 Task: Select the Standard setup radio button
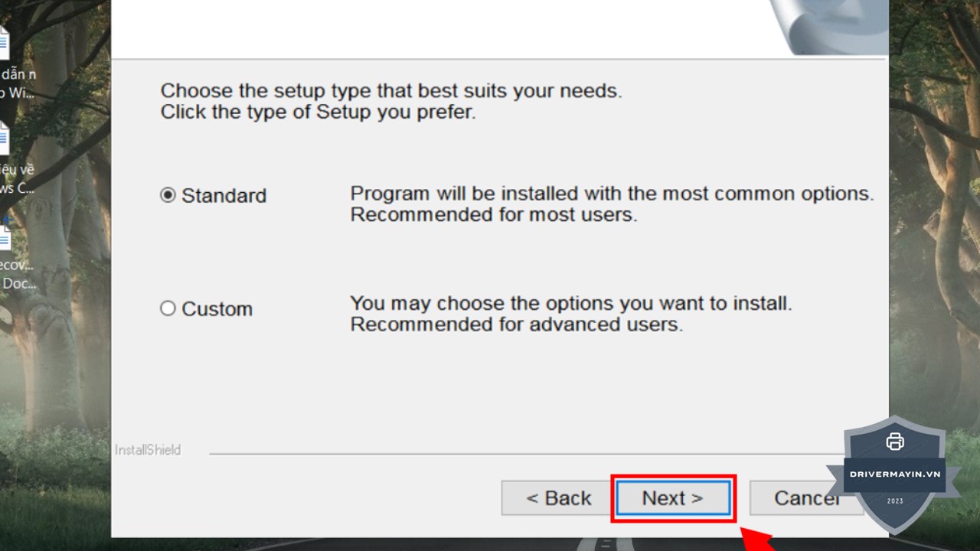168,196
